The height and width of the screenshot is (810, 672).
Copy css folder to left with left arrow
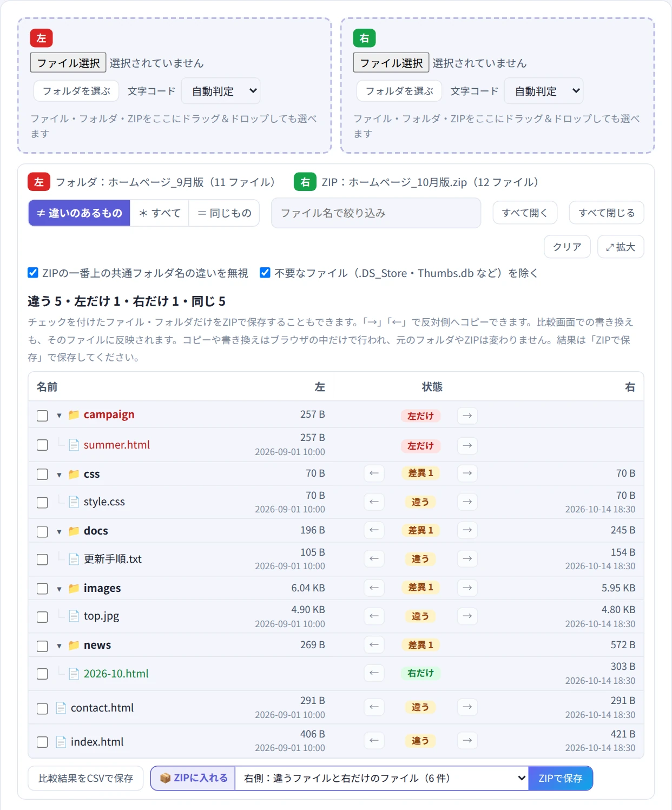coord(374,473)
